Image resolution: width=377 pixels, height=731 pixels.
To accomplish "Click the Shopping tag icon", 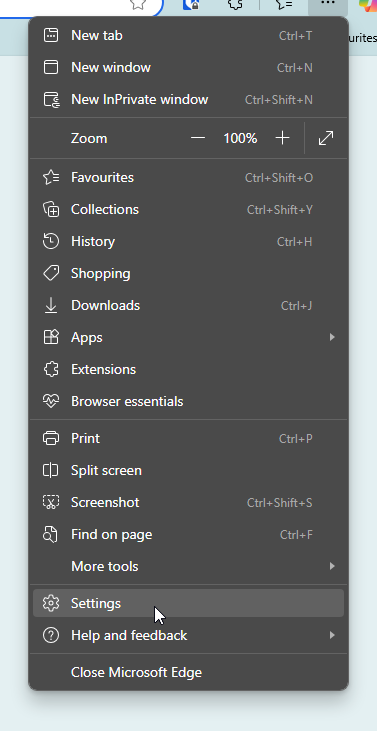I will click(x=51, y=273).
